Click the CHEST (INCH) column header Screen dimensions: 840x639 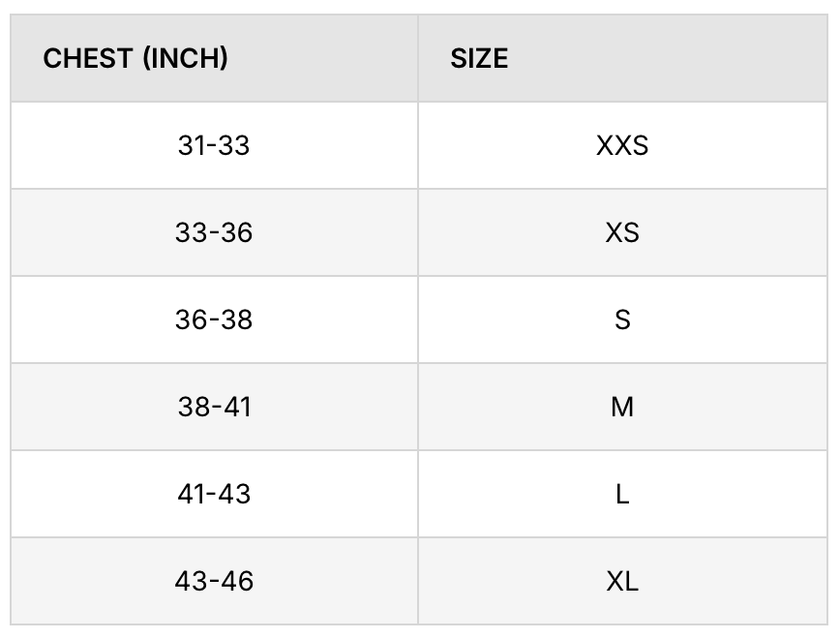point(214,58)
